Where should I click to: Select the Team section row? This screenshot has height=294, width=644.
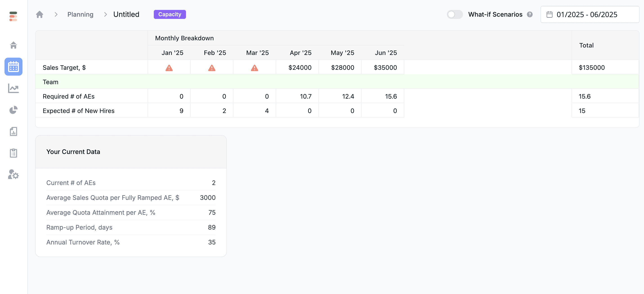coord(337,82)
